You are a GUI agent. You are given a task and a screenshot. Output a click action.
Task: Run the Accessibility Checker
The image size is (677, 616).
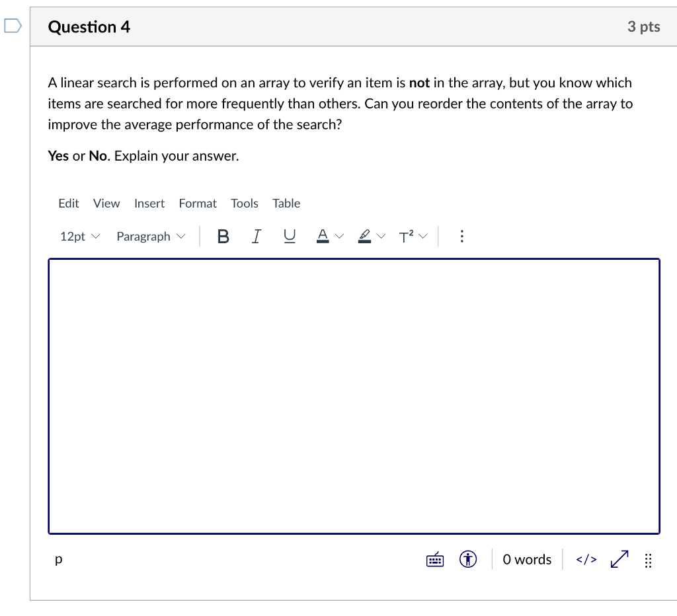pyautogui.click(x=467, y=559)
